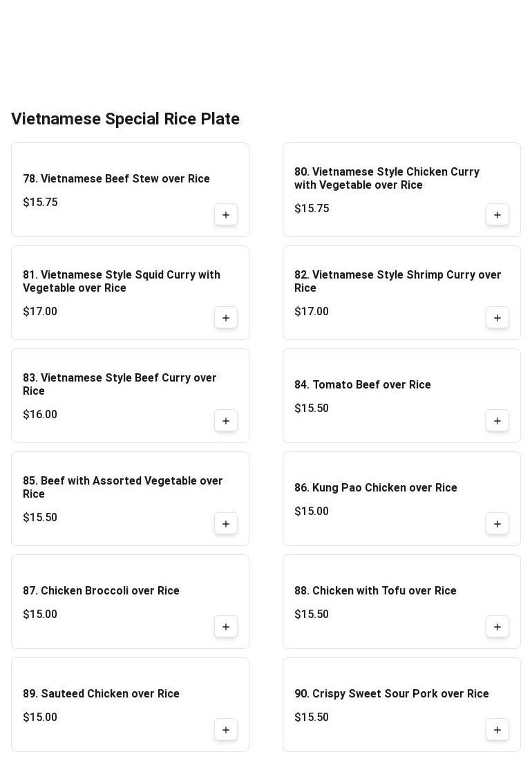Add Crispy Sweet Sour Pork with plus
This screenshot has width=532, height=759.
[497, 730]
